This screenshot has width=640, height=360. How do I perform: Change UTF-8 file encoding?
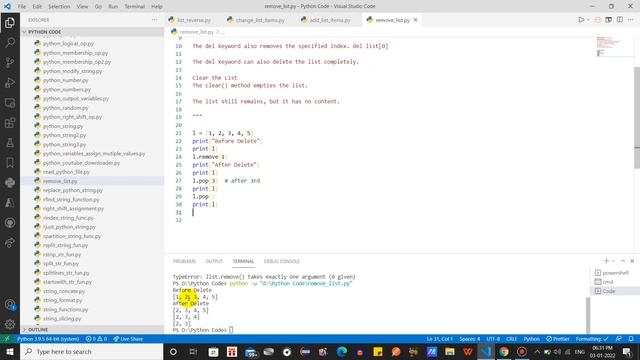(493, 339)
